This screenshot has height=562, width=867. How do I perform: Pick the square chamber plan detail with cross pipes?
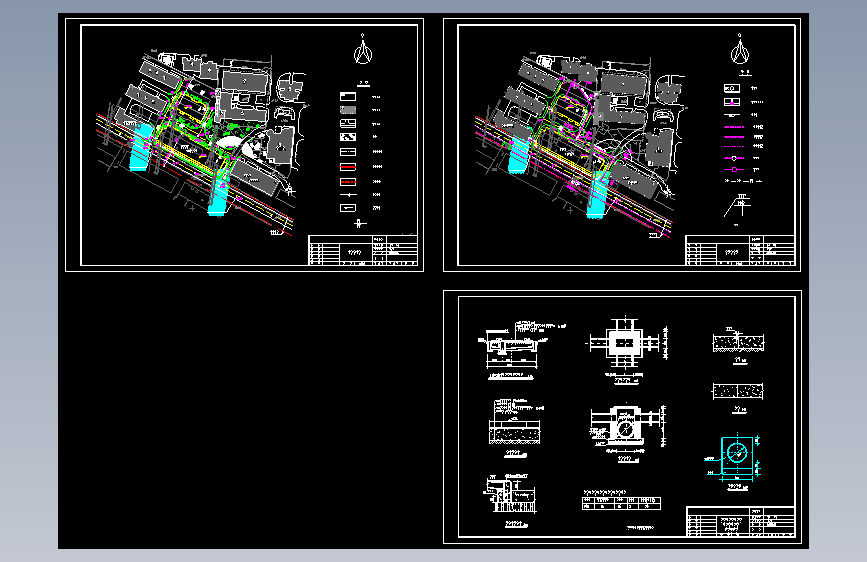(625, 344)
